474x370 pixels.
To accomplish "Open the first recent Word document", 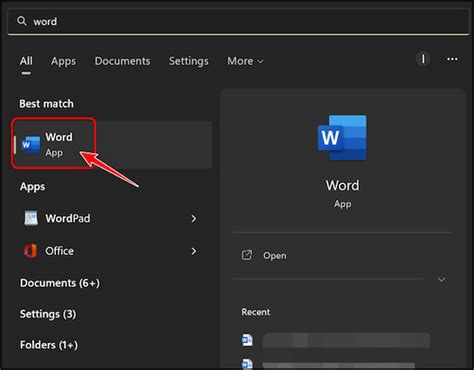I will 336,340.
